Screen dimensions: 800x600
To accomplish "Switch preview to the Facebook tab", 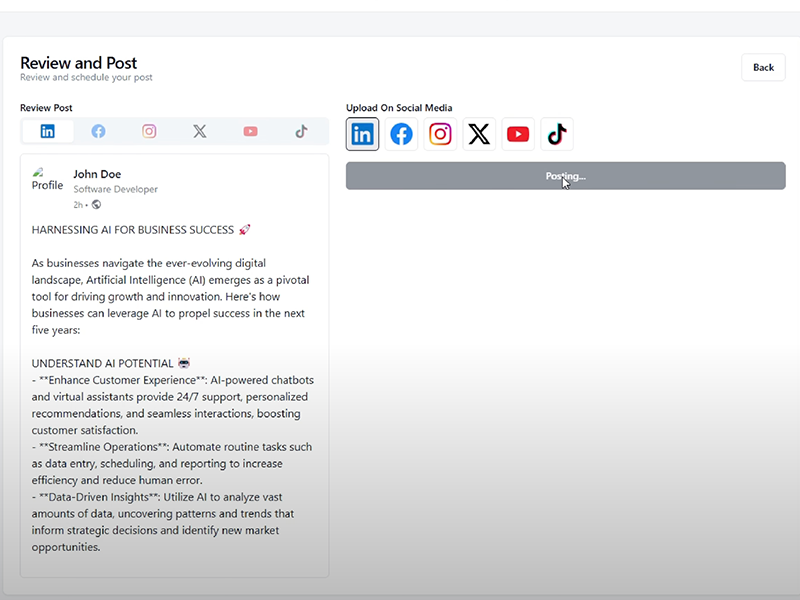I will pos(98,131).
